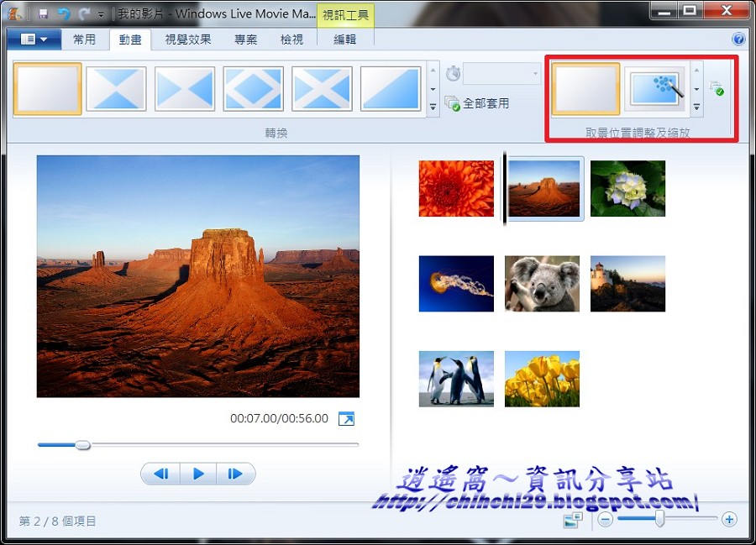
Task: Click the 視訊工具 contextual tab header
Action: [345, 15]
